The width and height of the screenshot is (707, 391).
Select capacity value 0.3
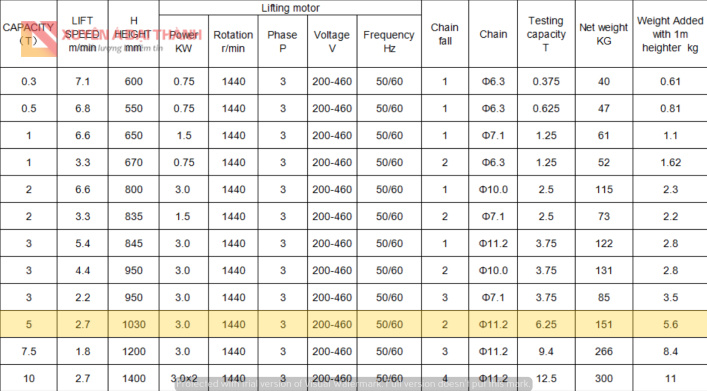click(29, 82)
